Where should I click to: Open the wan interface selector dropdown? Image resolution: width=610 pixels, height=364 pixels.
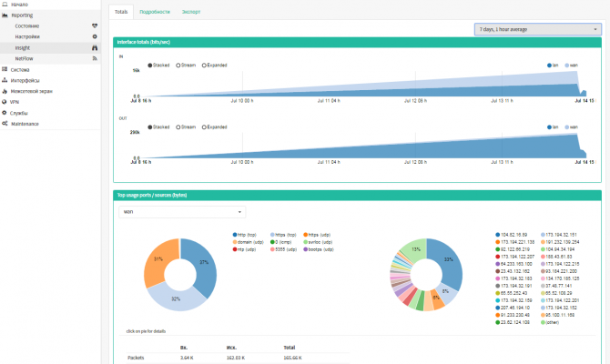click(x=182, y=212)
